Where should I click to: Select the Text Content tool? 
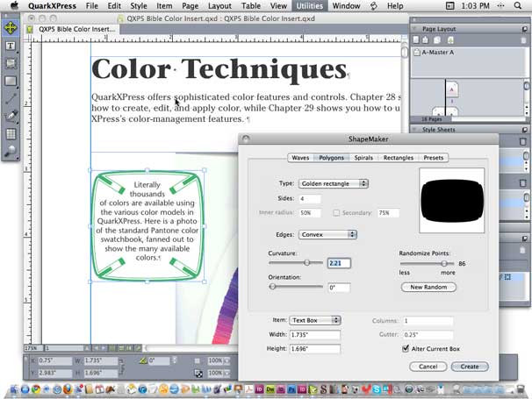[x=11, y=46]
